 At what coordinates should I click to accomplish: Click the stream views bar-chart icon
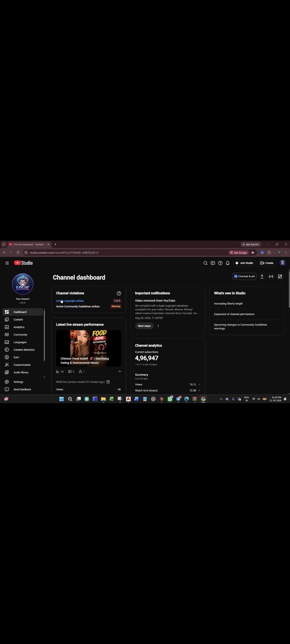point(58,371)
